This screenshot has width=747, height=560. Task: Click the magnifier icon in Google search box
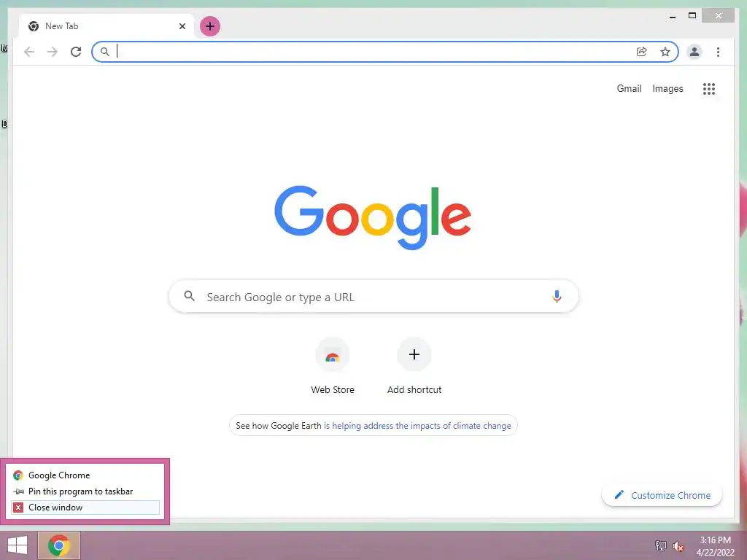(x=189, y=296)
